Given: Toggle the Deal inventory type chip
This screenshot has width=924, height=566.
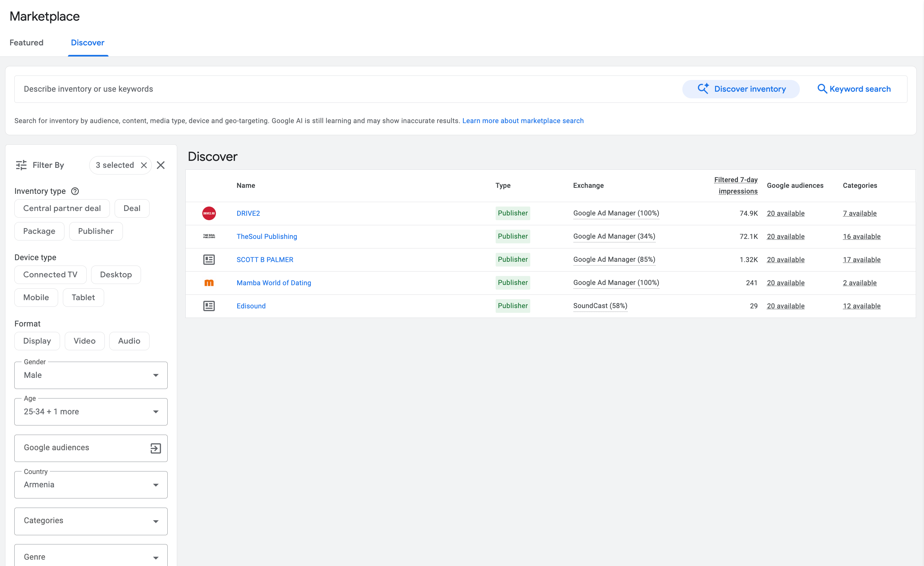Looking at the screenshot, I should click(132, 208).
